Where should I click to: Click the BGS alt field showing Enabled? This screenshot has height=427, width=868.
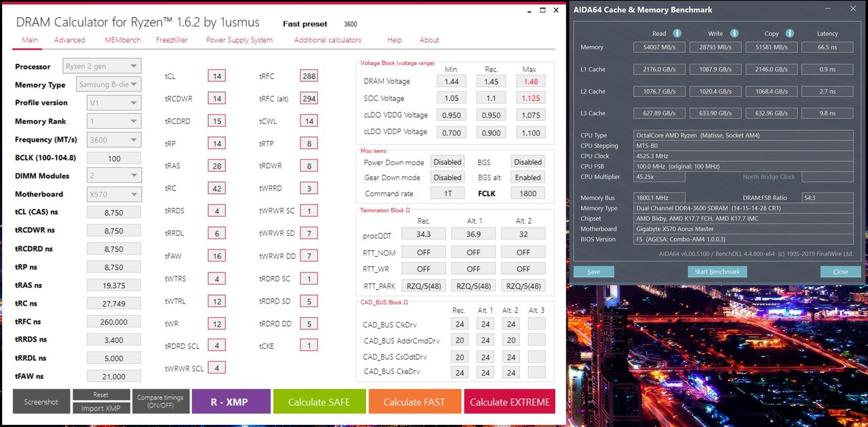[528, 178]
